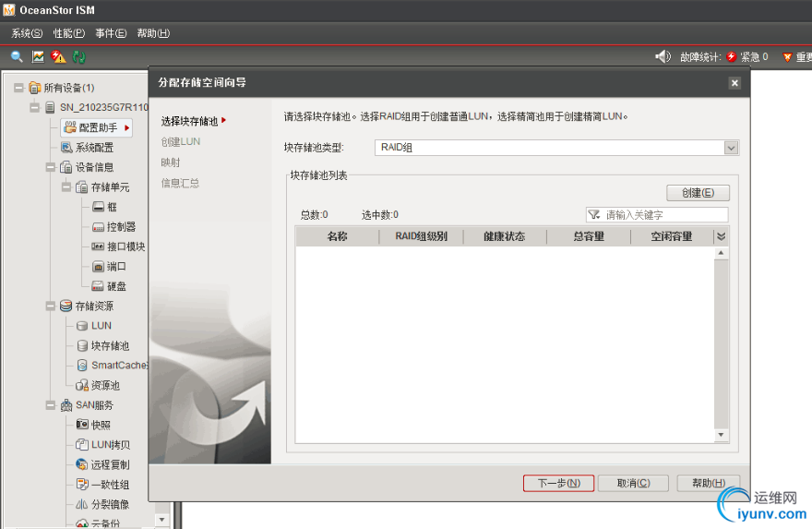This screenshot has width=812, height=529.
Task: Click the table scrollbar down arrow
Action: [721, 435]
